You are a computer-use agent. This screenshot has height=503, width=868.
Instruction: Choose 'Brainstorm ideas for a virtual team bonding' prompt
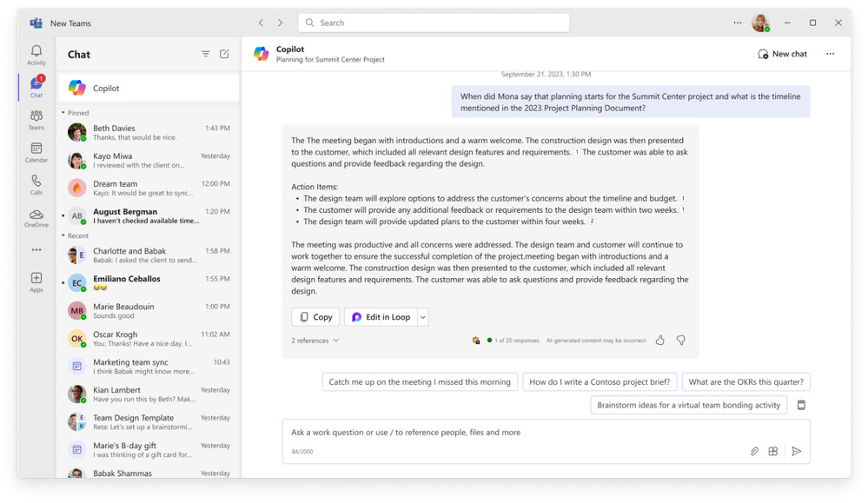(688, 405)
